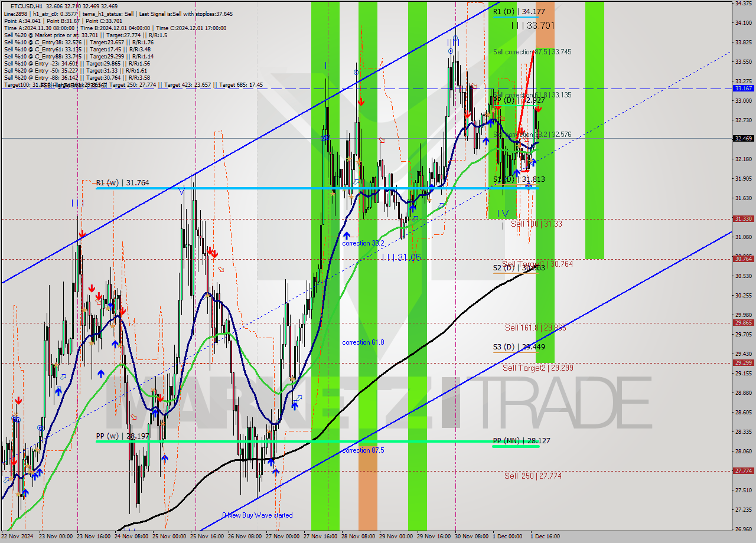
Task: Select the Sell Target2 | 29.299 label
Action: (538, 368)
